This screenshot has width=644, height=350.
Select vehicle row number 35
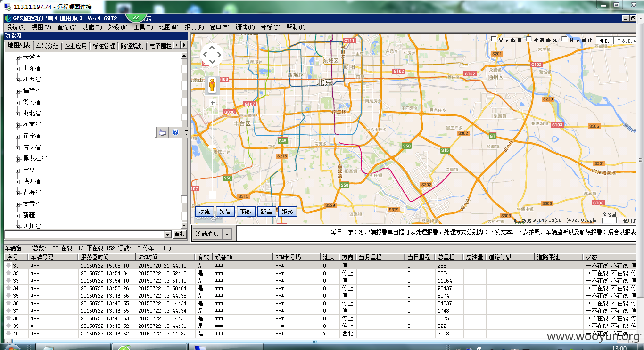(320, 296)
